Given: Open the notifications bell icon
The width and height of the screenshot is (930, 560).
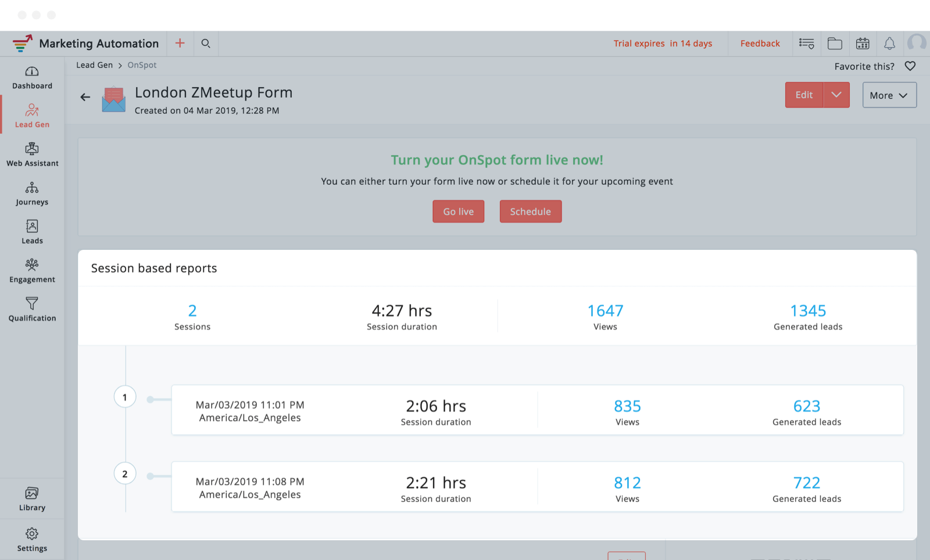Looking at the screenshot, I should pos(889,44).
